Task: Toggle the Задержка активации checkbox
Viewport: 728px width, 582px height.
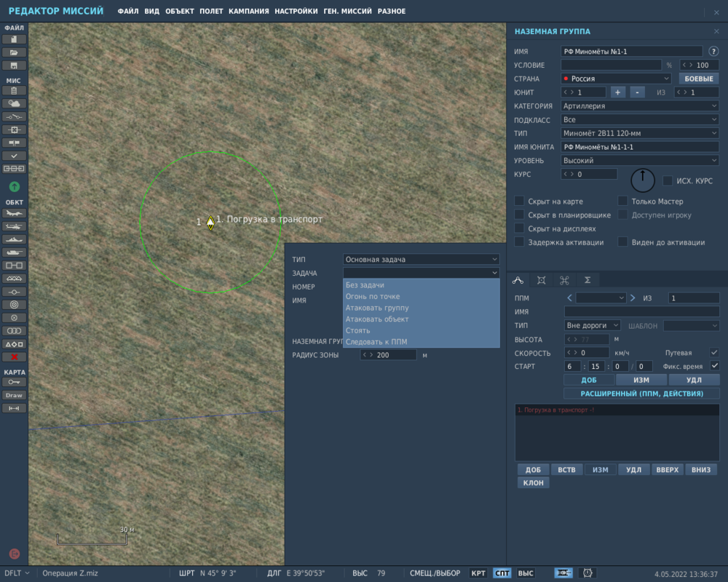Action: [x=519, y=242]
